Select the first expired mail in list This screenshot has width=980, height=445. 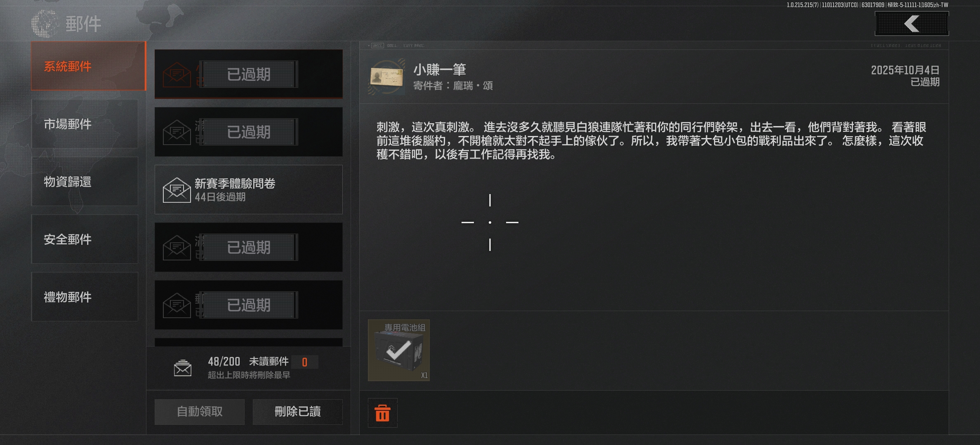249,74
